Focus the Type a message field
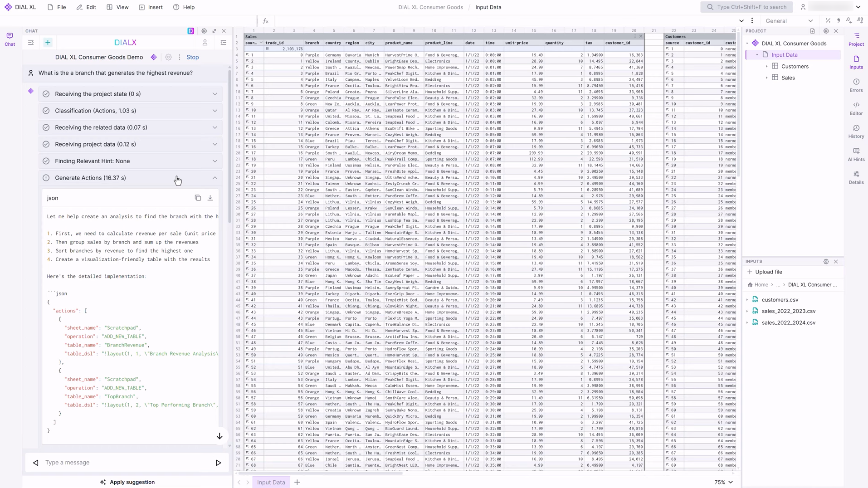Screen dimensions: 868x488 (127, 463)
